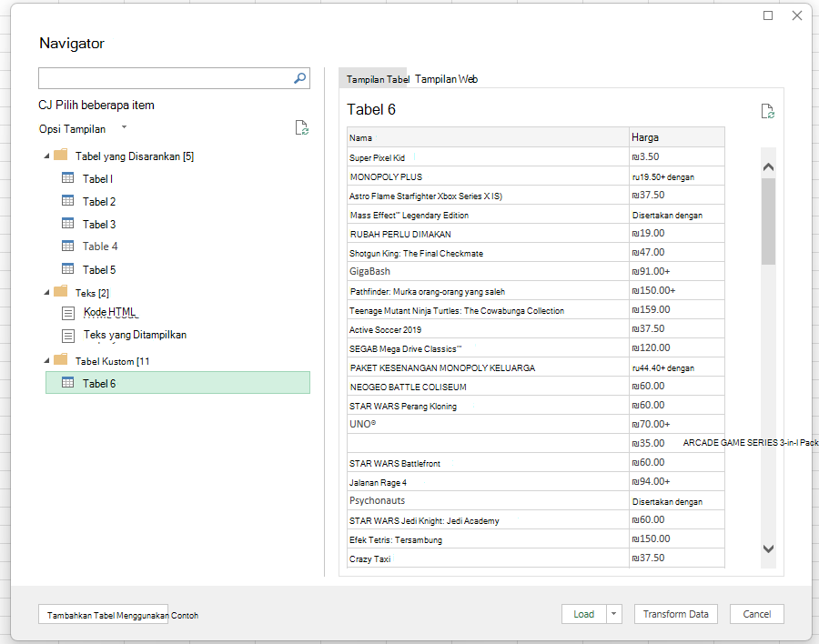
Task: Click the ₪120.00 price cell
Action: 677,348
